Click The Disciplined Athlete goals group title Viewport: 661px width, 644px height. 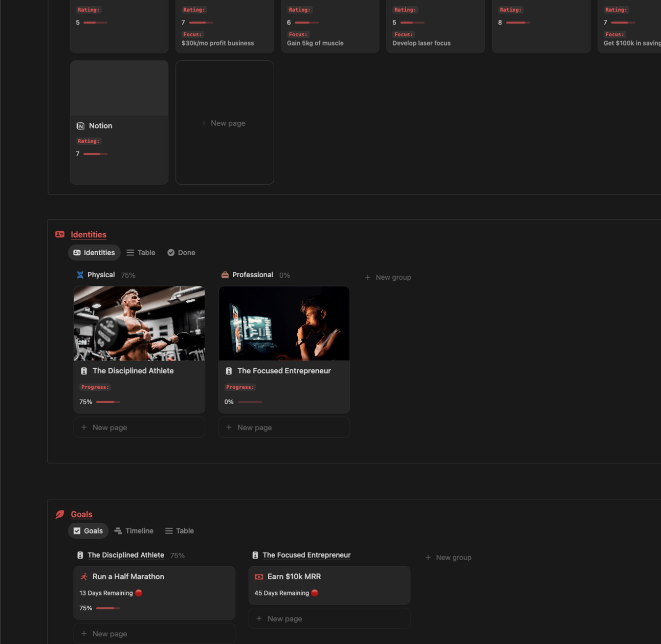click(126, 555)
